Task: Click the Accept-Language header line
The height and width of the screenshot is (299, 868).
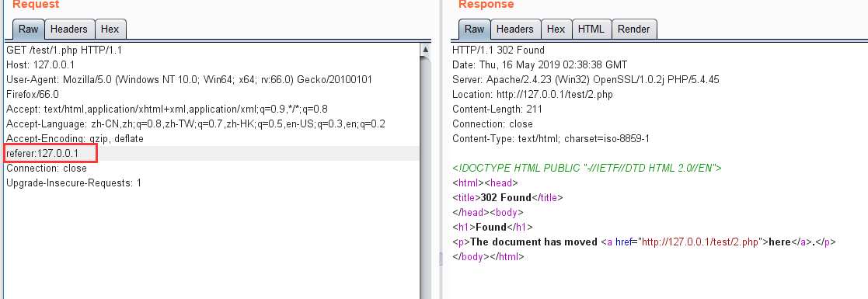Action: pos(195,124)
